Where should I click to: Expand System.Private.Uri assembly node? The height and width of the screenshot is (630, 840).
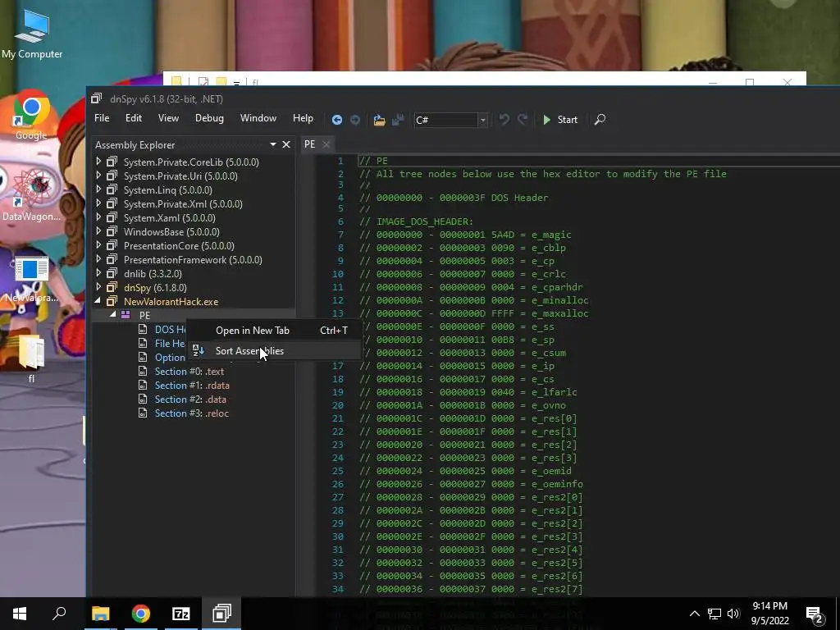tap(98, 176)
